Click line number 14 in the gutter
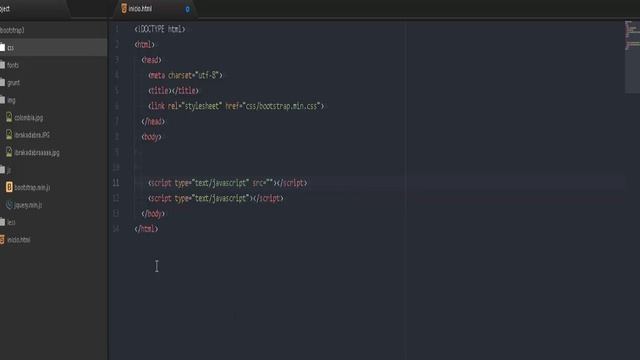The image size is (640, 360). click(x=116, y=229)
